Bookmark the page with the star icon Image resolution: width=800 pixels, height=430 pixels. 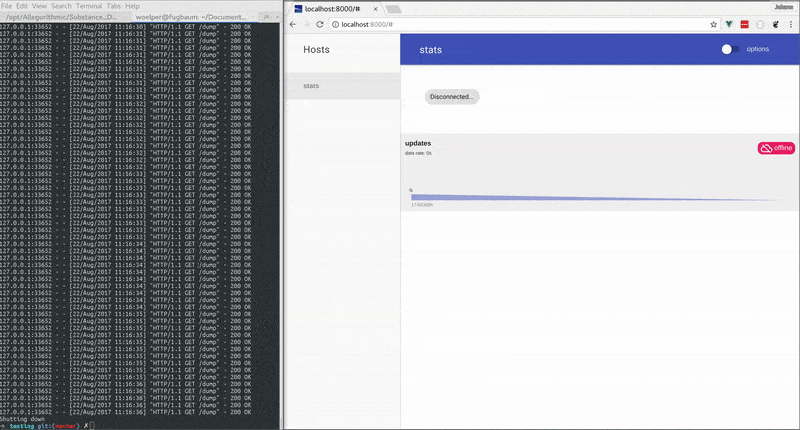(713, 24)
